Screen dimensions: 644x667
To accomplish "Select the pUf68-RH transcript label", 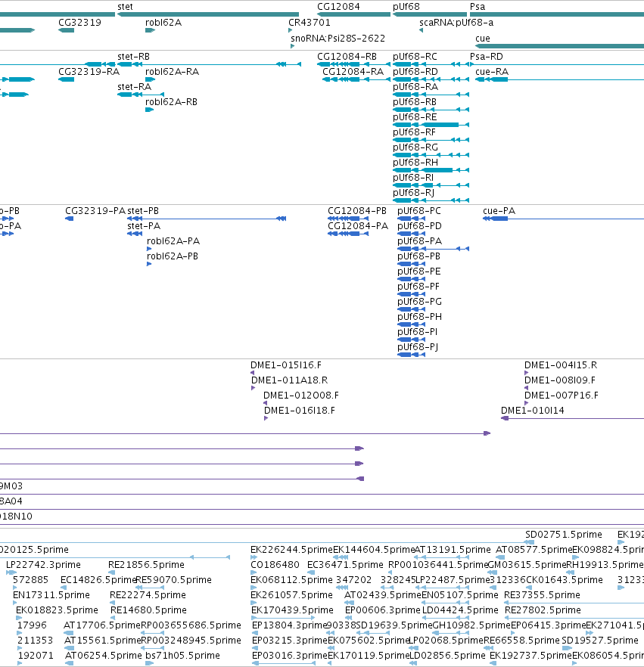I will pyautogui.click(x=415, y=163).
